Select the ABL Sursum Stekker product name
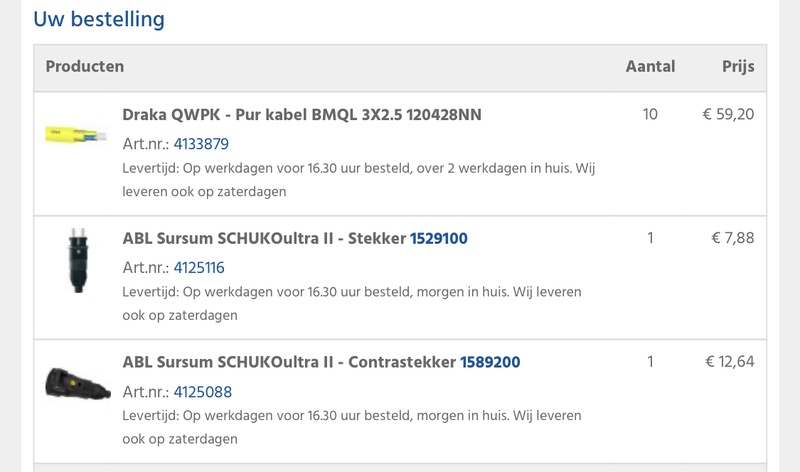This screenshot has width=800, height=472. 264,239
